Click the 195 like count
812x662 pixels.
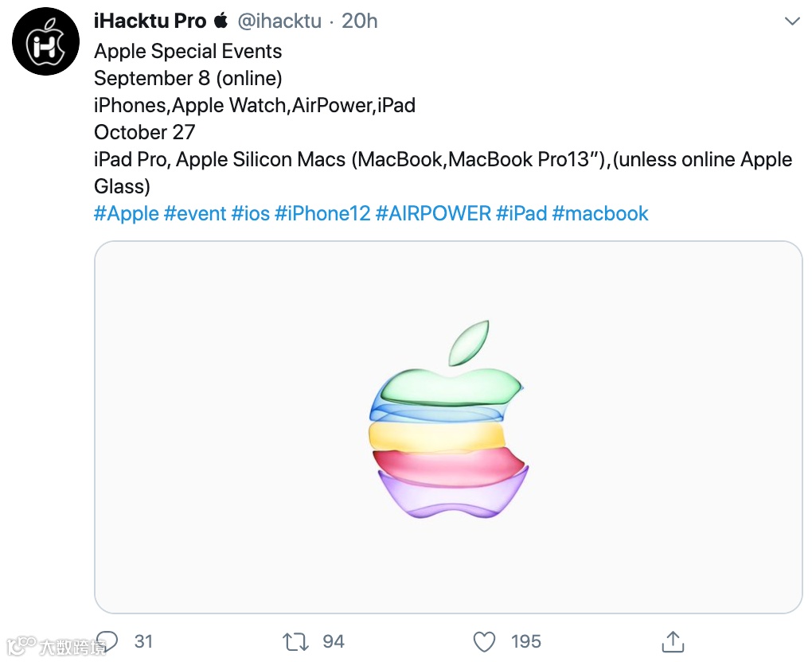click(x=525, y=641)
